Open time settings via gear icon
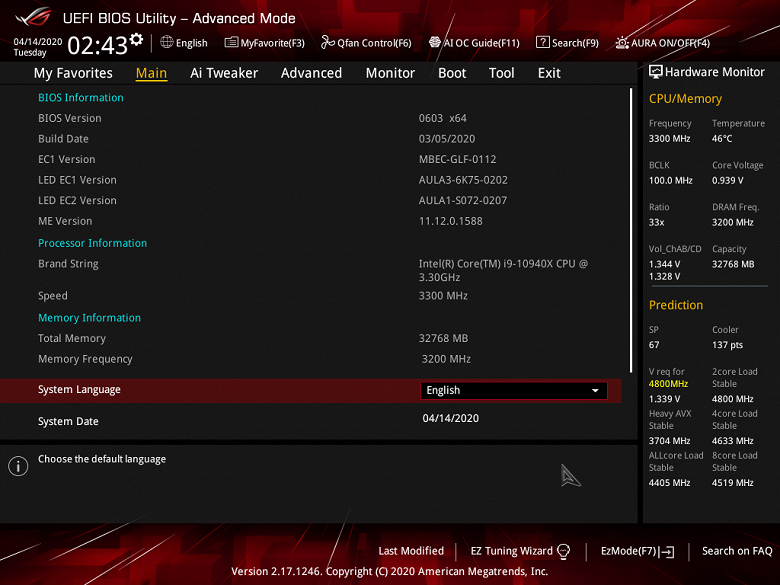This screenshot has height=585, width=780. pyautogui.click(x=136, y=39)
